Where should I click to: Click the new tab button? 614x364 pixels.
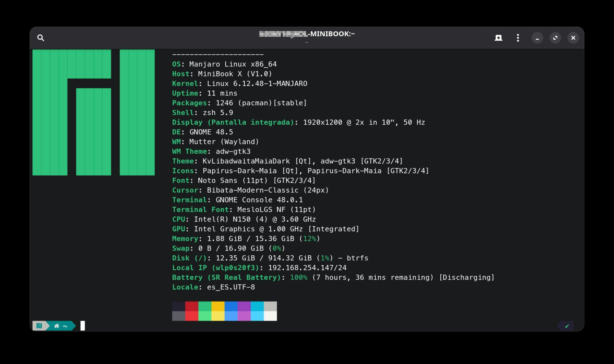point(498,38)
